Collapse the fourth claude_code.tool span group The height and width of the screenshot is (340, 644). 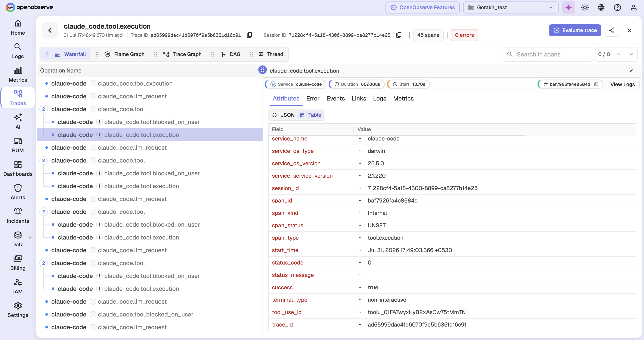tap(43, 263)
